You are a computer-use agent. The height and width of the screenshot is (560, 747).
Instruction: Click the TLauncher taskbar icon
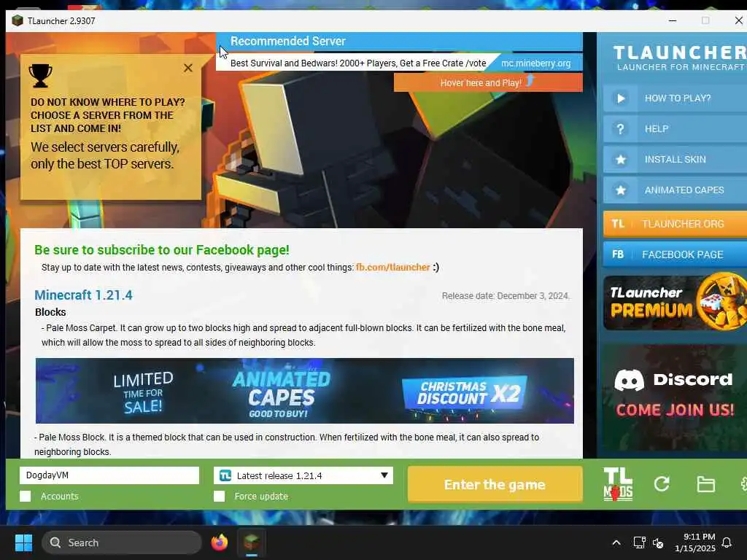(252, 542)
